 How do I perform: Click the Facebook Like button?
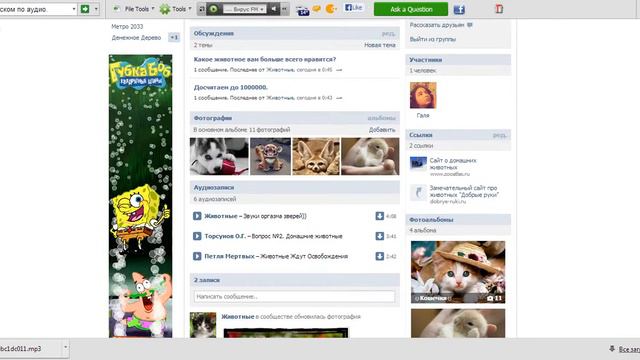(353, 8)
